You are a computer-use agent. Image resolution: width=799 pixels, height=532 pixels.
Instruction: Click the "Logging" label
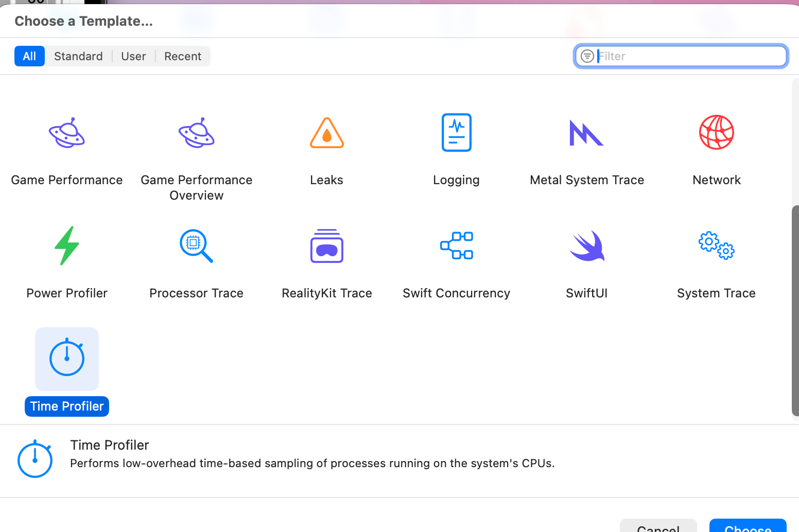pyautogui.click(x=457, y=180)
